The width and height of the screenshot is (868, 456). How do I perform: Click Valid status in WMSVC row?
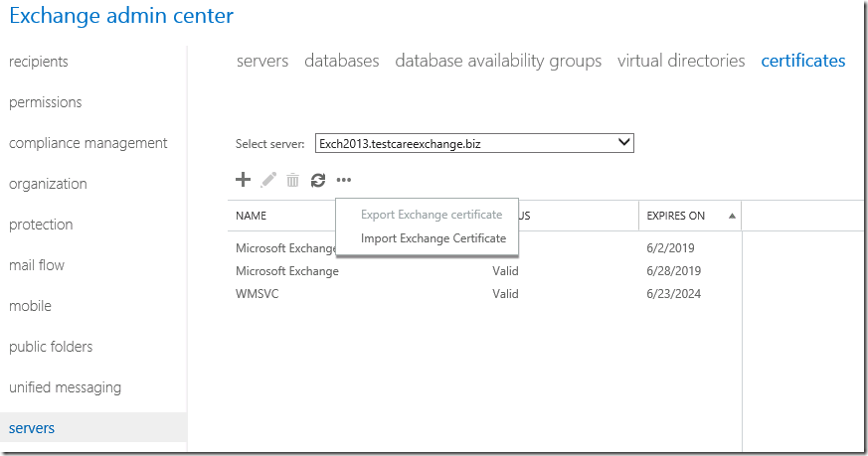pos(505,294)
